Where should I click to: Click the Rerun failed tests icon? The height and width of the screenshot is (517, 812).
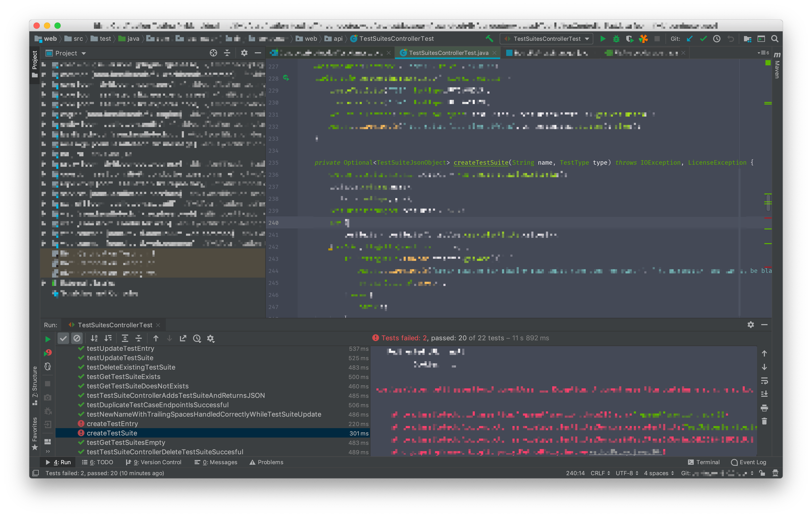(48, 353)
